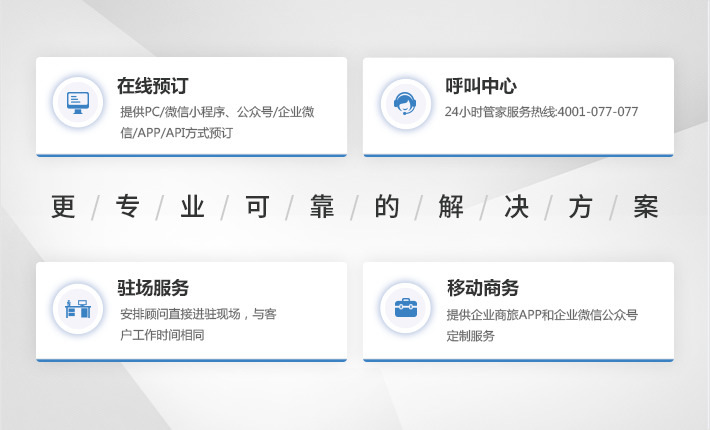Click the text 户工作时间相同
The height and width of the screenshot is (430, 710).
[162, 335]
